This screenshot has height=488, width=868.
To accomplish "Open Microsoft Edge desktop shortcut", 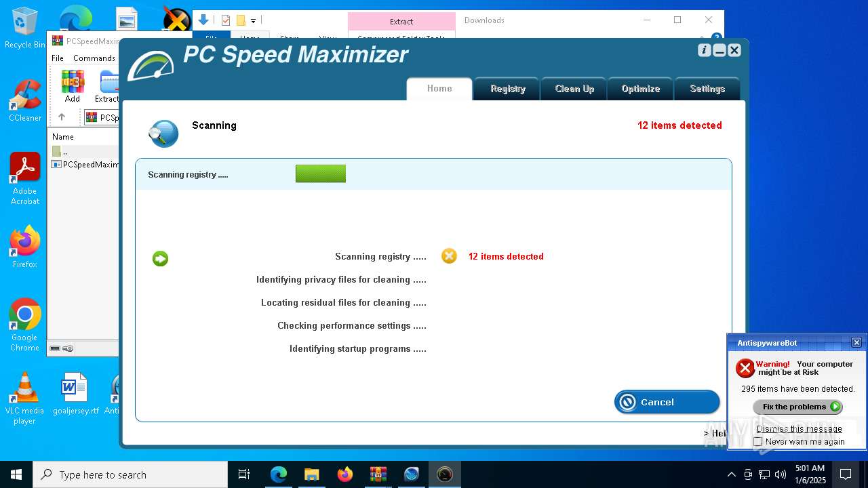I will [75, 19].
